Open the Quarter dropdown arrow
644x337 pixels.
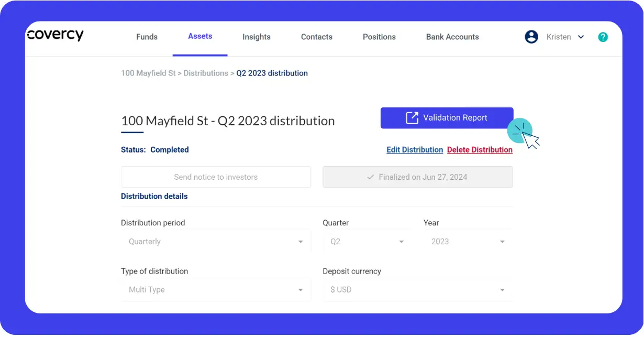click(402, 241)
